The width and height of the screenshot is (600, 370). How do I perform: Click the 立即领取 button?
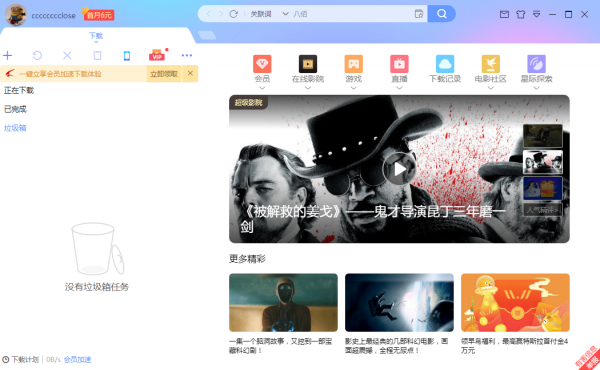[x=164, y=74]
